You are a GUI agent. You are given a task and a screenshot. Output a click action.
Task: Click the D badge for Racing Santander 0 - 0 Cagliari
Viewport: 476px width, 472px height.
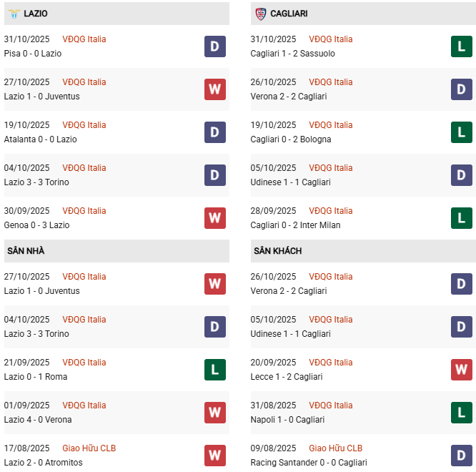[x=462, y=456]
